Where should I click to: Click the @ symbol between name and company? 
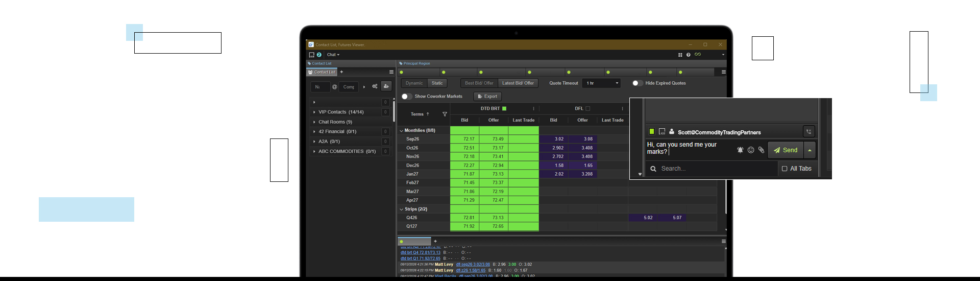point(335,87)
